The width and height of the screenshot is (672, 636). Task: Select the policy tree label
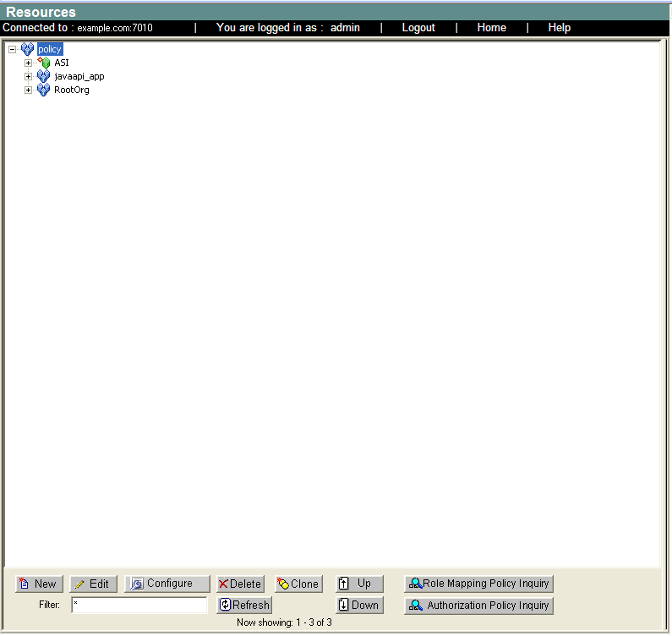(x=50, y=49)
